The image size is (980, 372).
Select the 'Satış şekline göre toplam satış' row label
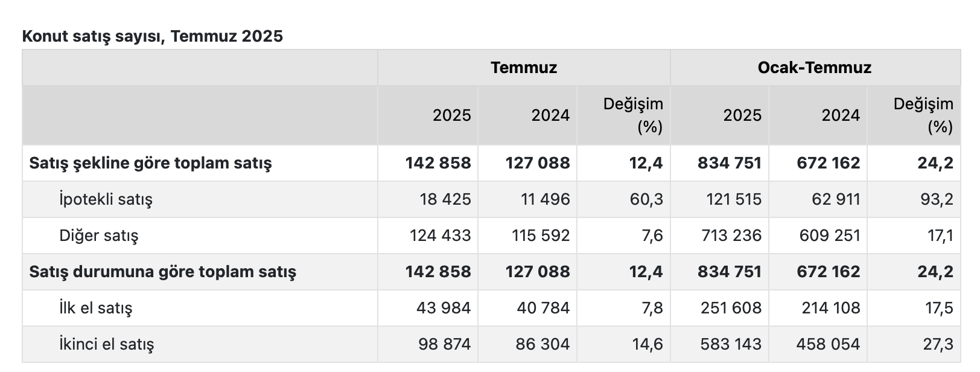click(150, 163)
